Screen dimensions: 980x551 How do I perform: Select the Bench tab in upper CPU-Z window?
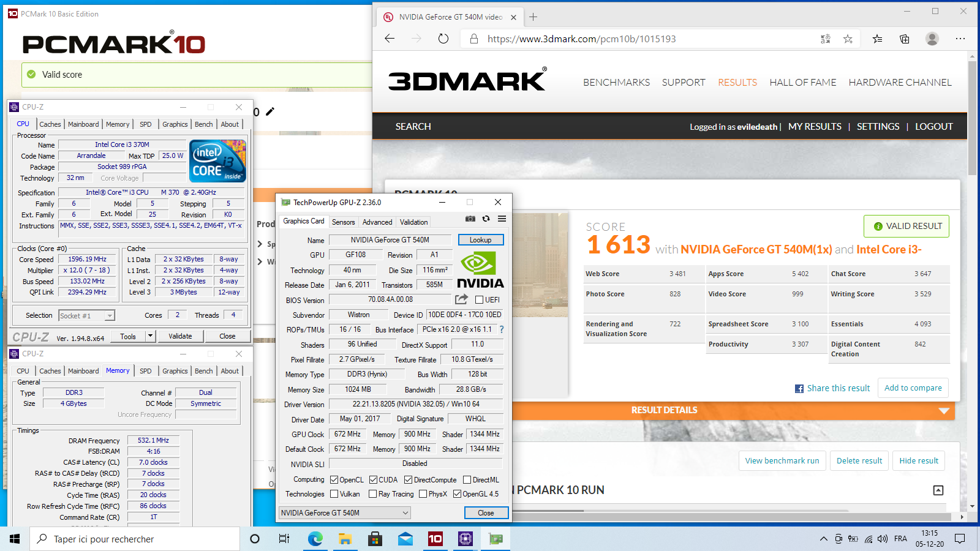tap(204, 124)
